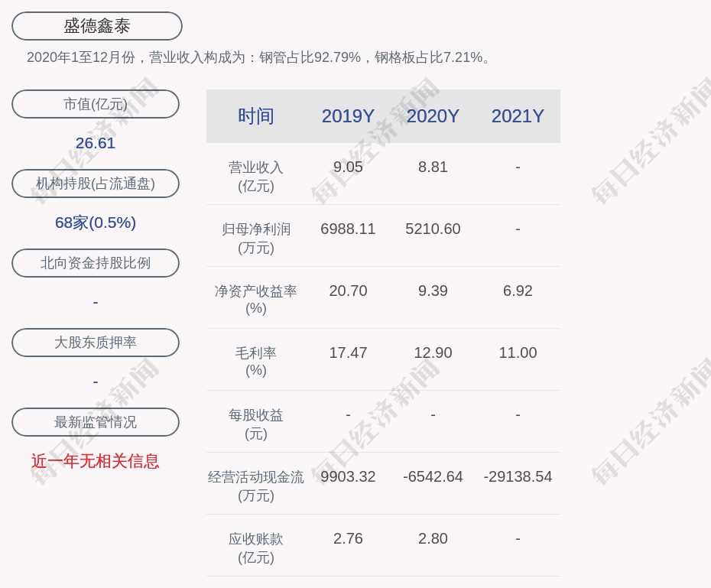
Task: Click ROE value 20.70
Action: pos(348,291)
